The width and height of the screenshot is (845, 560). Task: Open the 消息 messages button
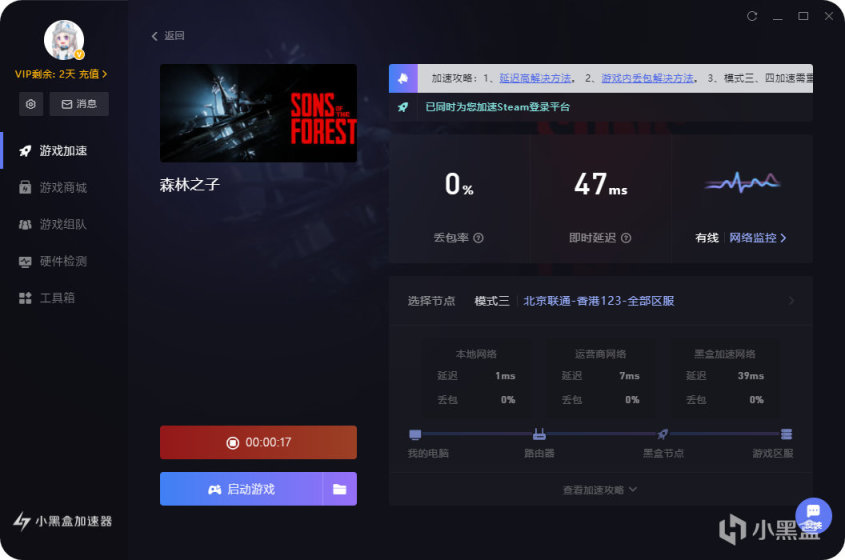(x=79, y=104)
